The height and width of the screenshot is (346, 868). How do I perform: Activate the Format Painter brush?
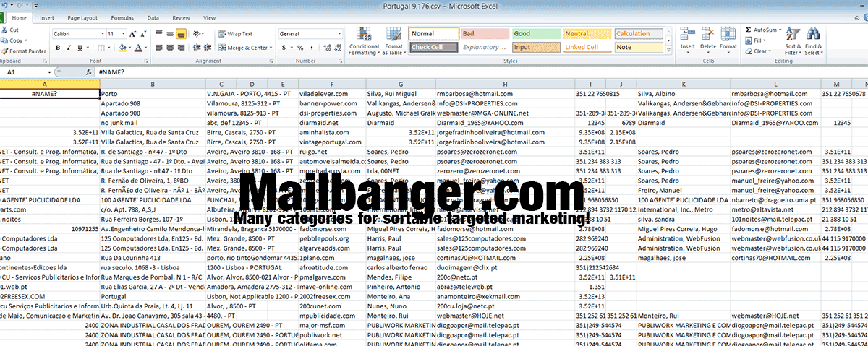pos(24,51)
